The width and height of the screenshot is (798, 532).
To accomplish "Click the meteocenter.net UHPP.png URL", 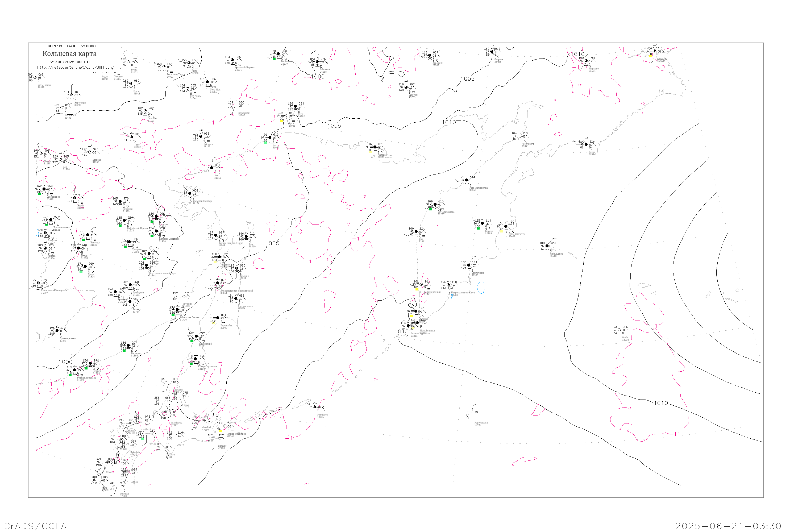I will [x=75, y=68].
